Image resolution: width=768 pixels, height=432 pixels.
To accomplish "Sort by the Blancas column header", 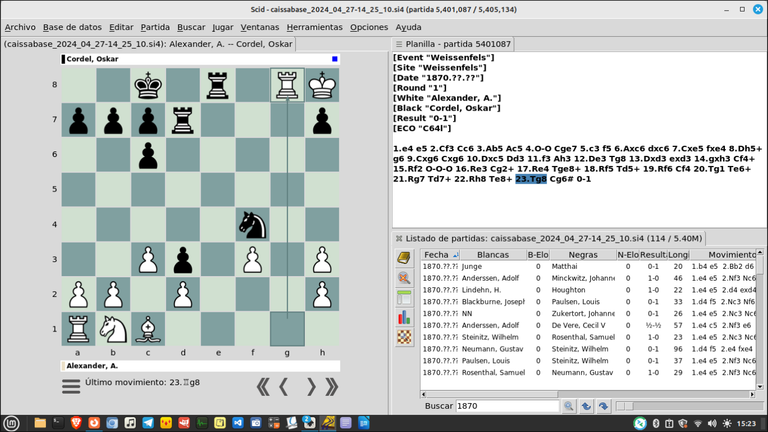I will (x=493, y=255).
